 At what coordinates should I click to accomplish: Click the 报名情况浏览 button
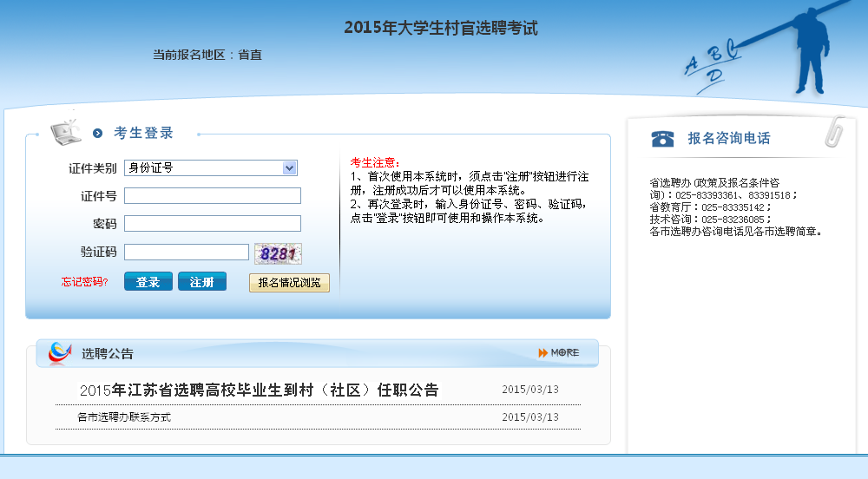289,283
